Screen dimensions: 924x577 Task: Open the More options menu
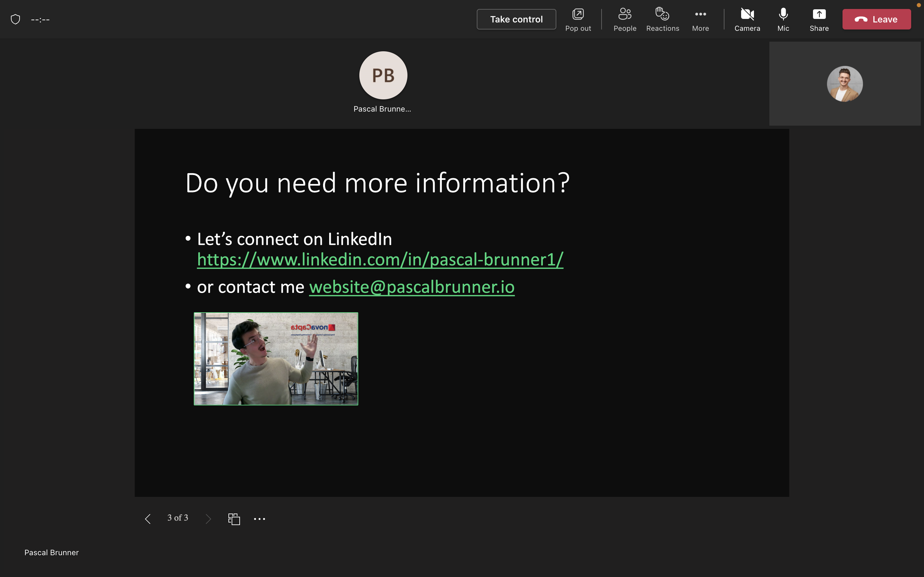point(700,19)
